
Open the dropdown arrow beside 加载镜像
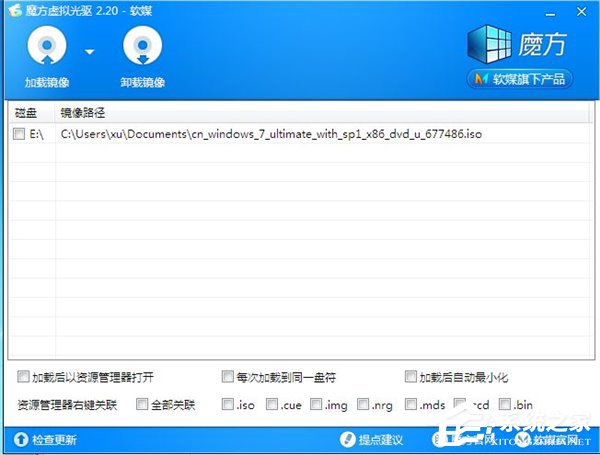pyautogui.click(x=90, y=51)
